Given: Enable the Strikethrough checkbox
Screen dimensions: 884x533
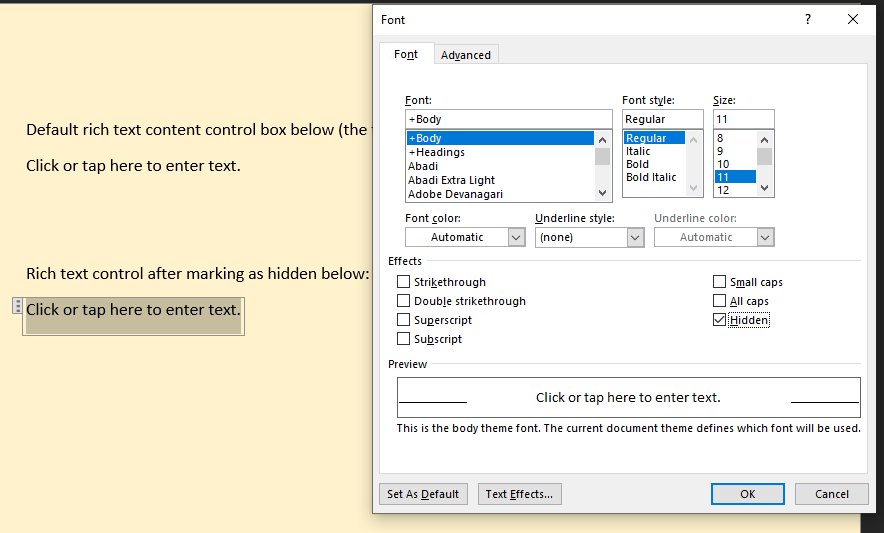Looking at the screenshot, I should click(x=403, y=281).
